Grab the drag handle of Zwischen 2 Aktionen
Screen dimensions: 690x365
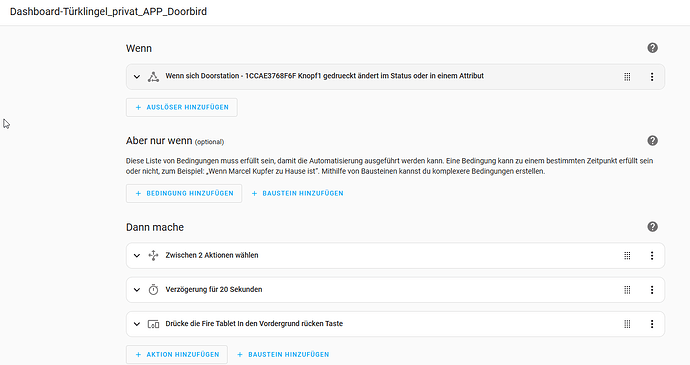pos(627,255)
